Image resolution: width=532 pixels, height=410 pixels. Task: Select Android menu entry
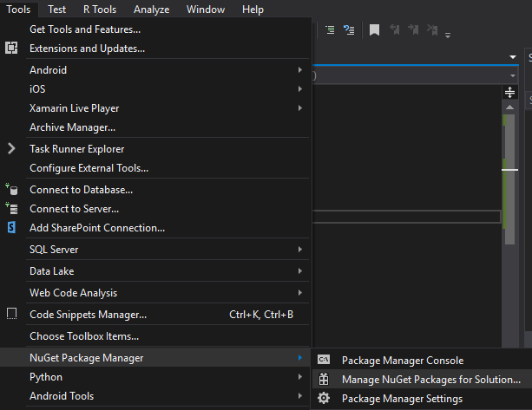coord(155,70)
